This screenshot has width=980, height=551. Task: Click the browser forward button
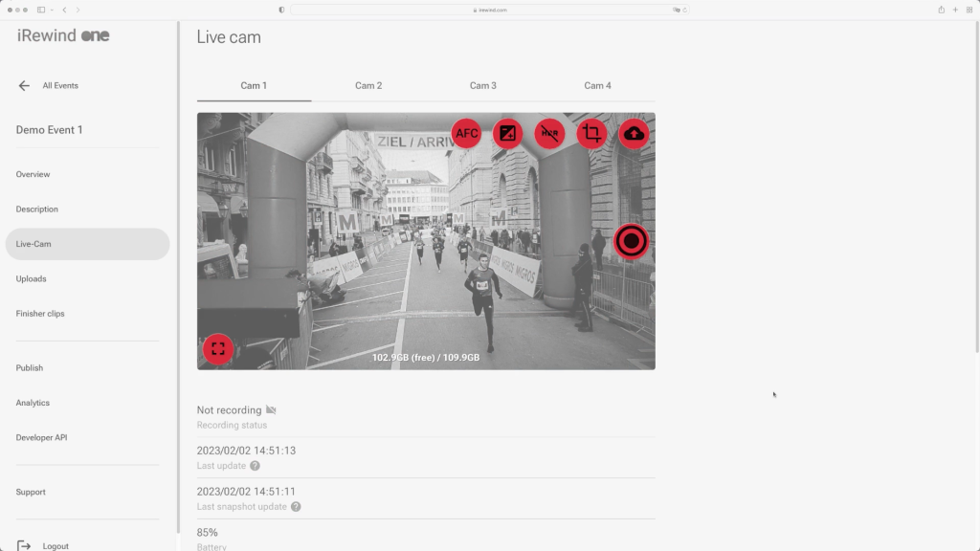coord(78,10)
